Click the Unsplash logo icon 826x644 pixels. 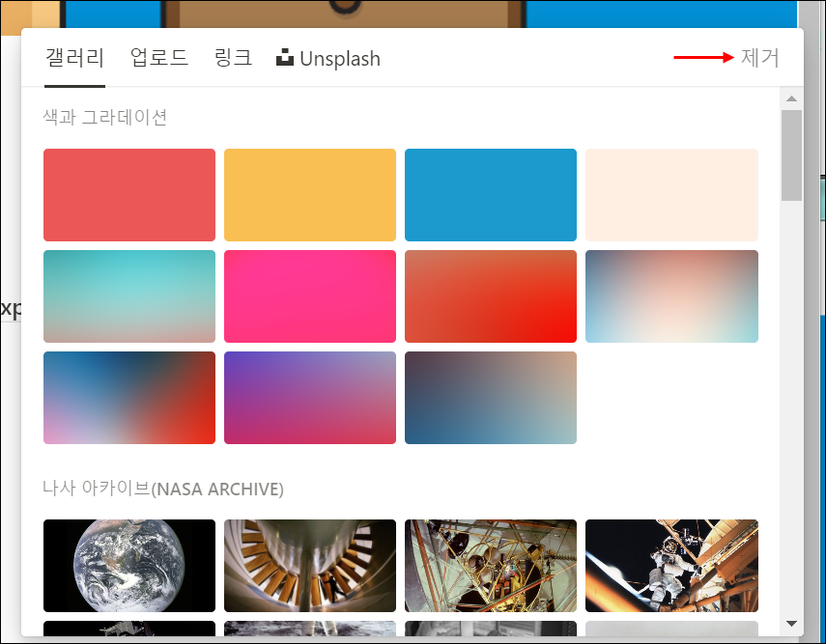click(x=285, y=57)
